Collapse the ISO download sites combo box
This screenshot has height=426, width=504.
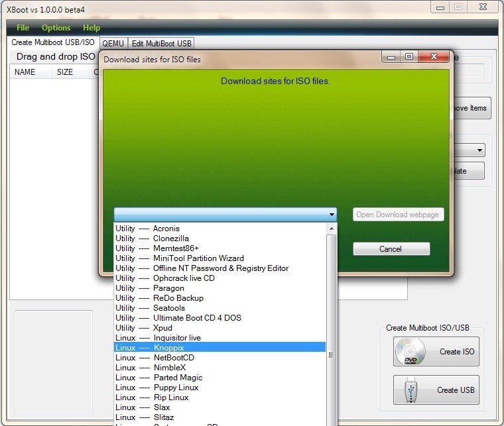click(x=332, y=215)
